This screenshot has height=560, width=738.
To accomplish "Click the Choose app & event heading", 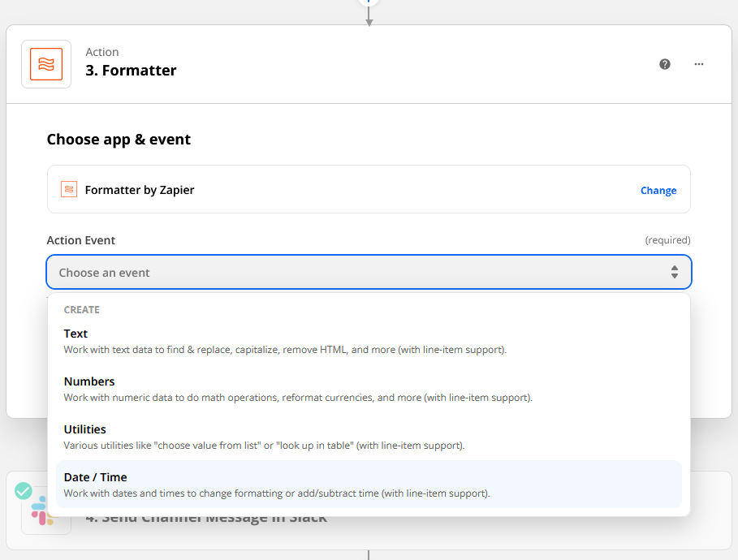I will tap(119, 140).
